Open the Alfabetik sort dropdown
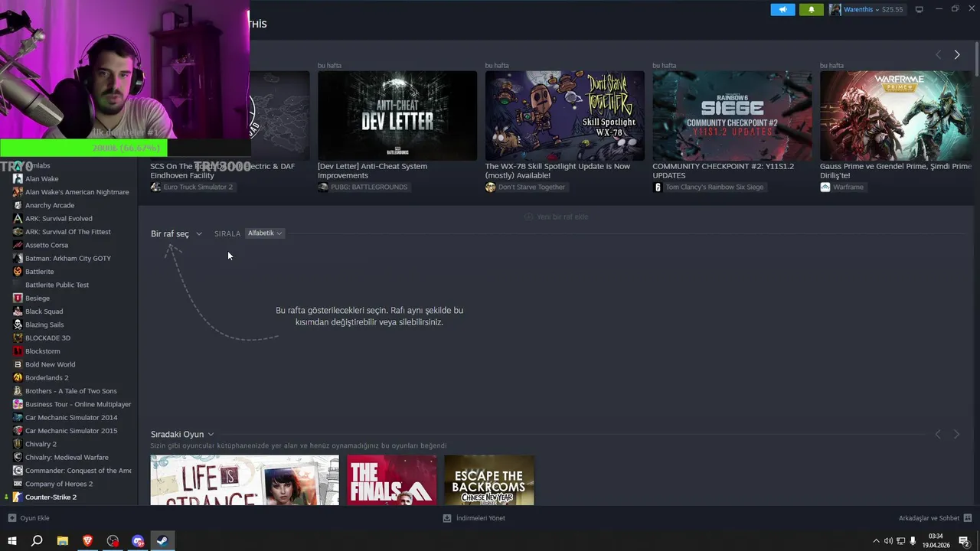The width and height of the screenshot is (980, 551). [x=265, y=233]
